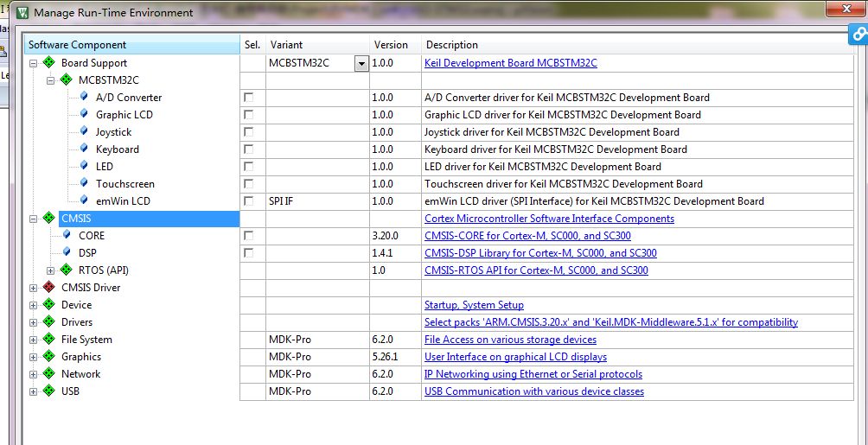Open the Select packs compatibility link
Viewport: 868px width, 445px height.
coord(611,322)
